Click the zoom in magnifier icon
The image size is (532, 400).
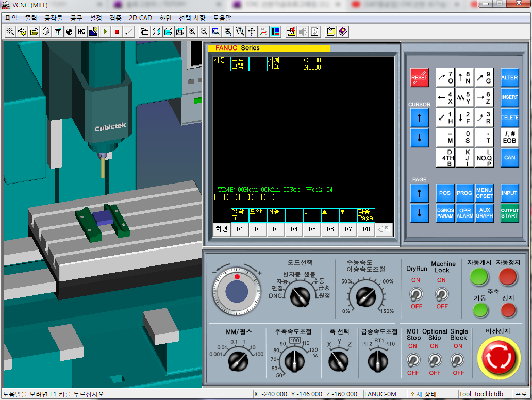pos(192,31)
